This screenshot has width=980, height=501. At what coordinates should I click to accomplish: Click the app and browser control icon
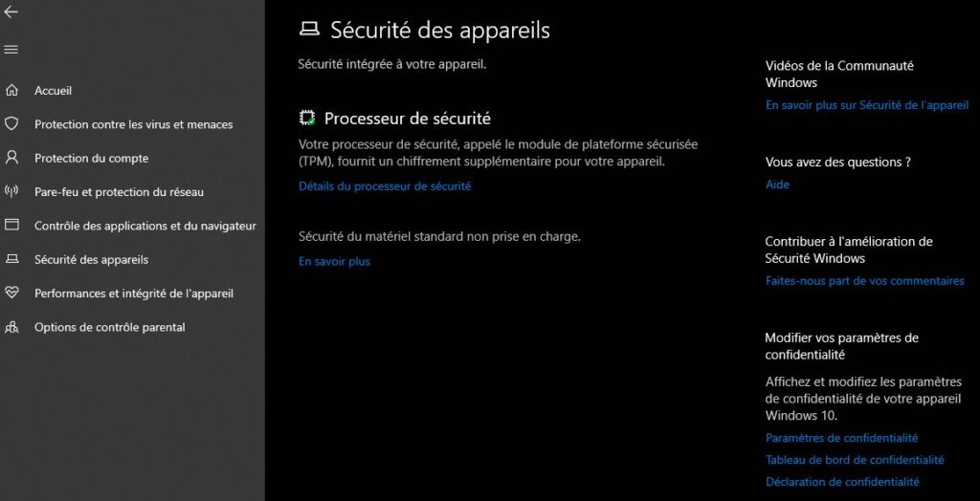[11, 225]
